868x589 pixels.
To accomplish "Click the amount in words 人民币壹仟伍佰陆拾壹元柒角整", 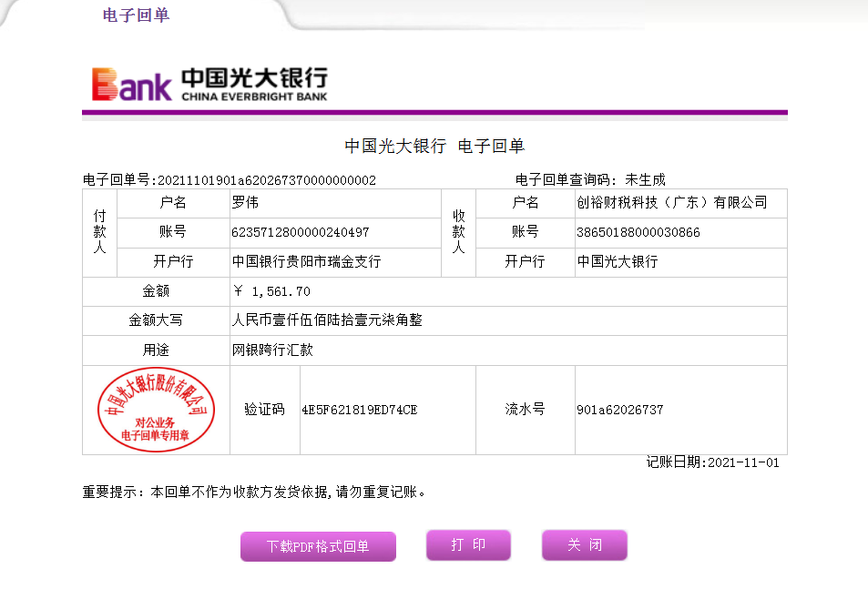I will tap(327, 320).
